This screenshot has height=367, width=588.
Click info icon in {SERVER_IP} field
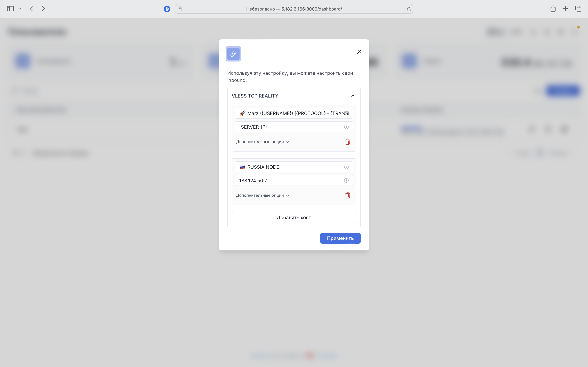coord(346,127)
